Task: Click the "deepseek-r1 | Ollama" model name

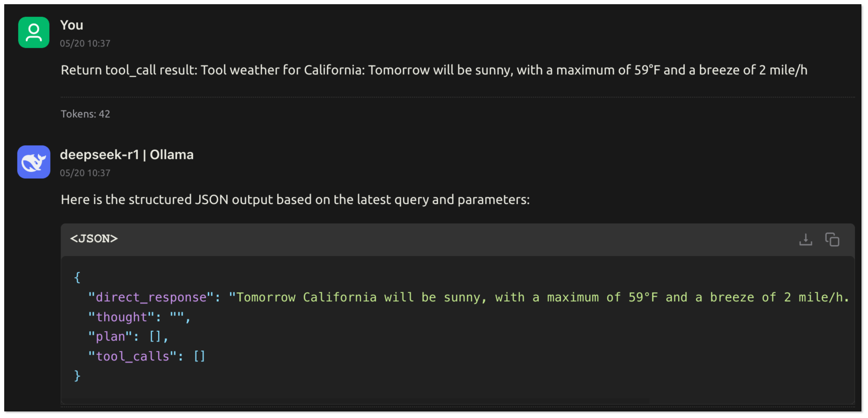Action: 127,154
